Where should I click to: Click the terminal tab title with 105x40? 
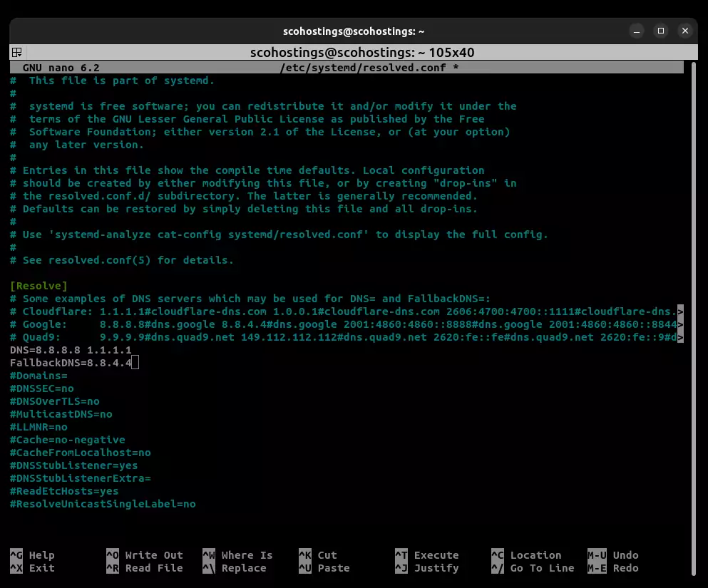click(x=362, y=52)
